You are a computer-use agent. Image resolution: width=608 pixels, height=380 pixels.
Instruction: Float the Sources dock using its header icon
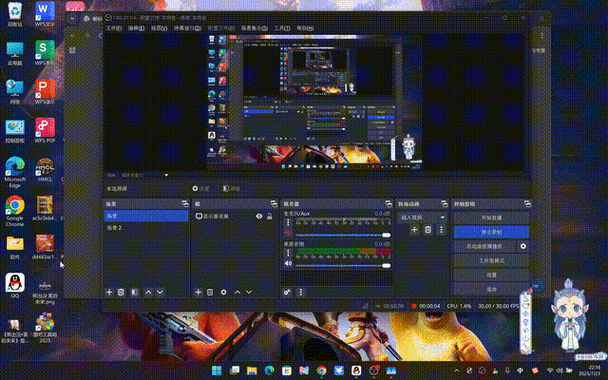(x=274, y=204)
